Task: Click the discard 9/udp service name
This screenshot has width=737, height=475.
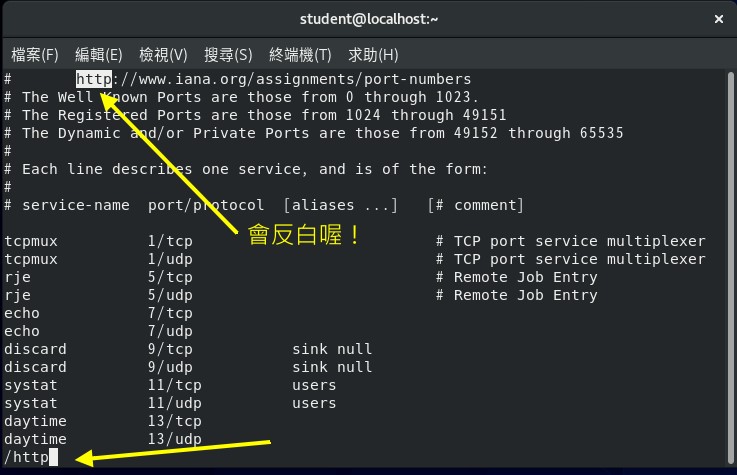Action: tap(35, 367)
